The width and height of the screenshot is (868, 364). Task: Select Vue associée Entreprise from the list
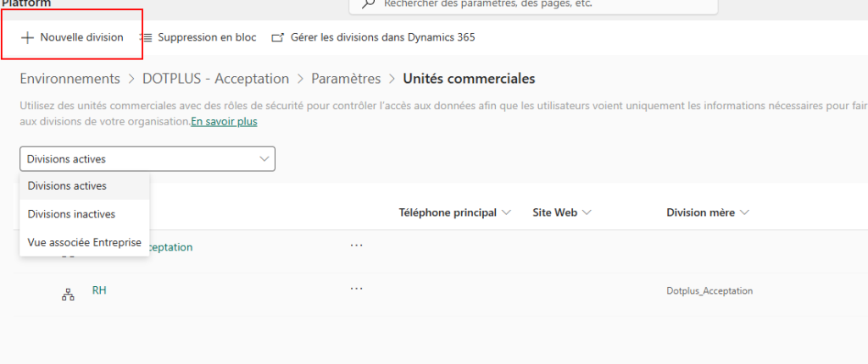pos(84,241)
